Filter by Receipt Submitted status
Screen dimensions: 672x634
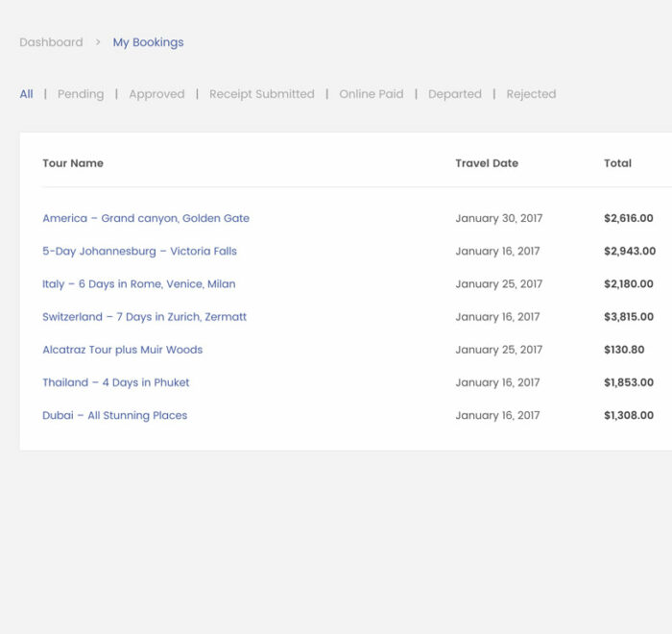pos(261,94)
